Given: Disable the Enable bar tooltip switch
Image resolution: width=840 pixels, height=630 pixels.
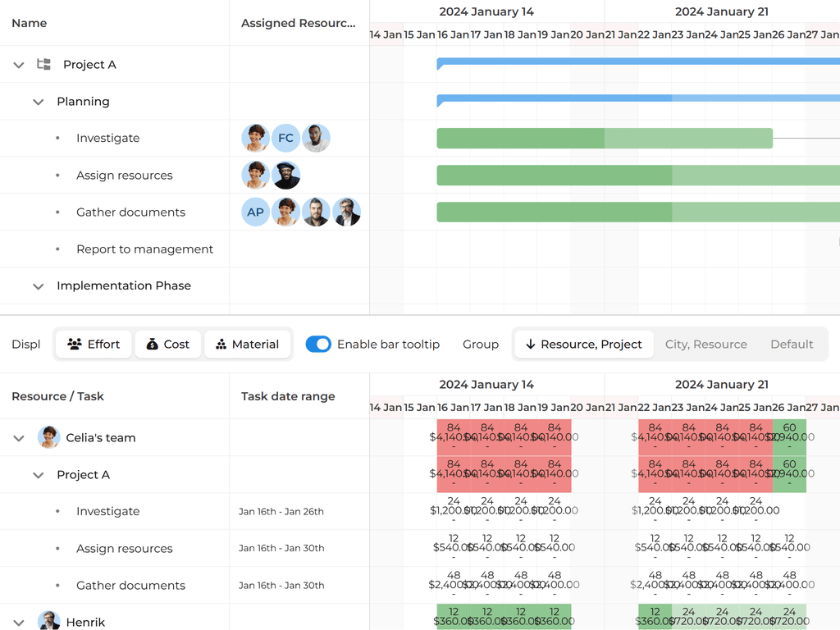Looking at the screenshot, I should pos(319,344).
